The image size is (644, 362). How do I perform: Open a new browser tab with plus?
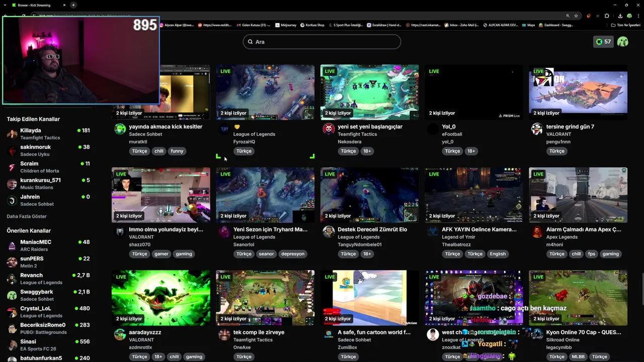click(73, 5)
